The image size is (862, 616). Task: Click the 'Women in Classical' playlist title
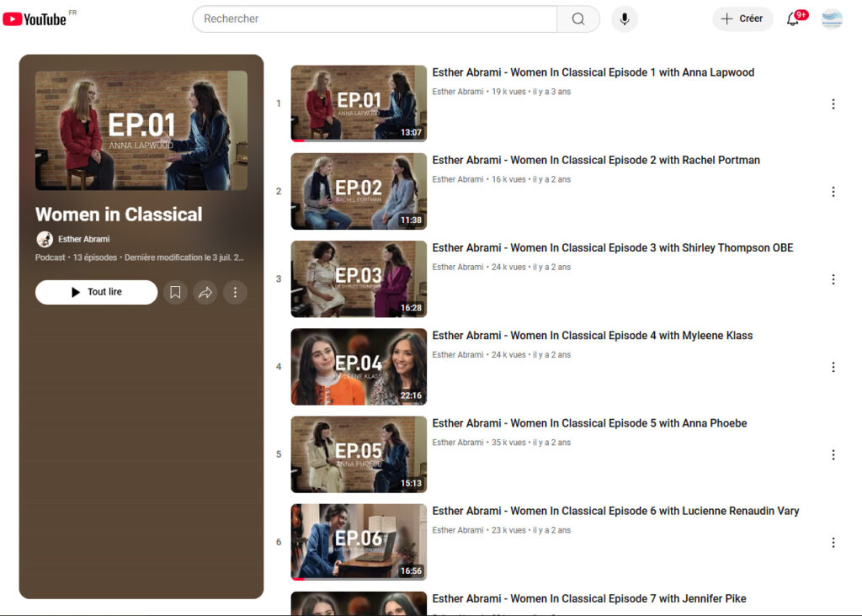coord(119,215)
